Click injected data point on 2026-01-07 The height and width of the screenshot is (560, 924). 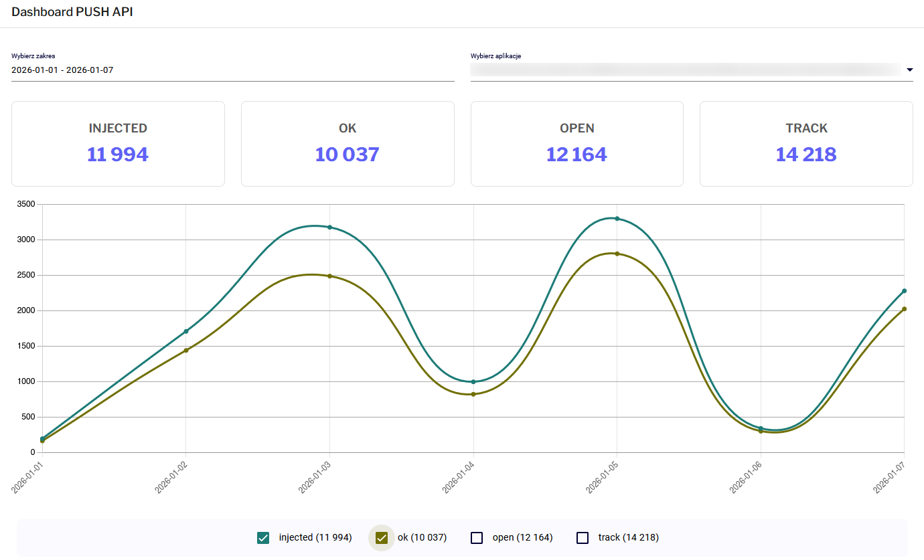coord(904,291)
